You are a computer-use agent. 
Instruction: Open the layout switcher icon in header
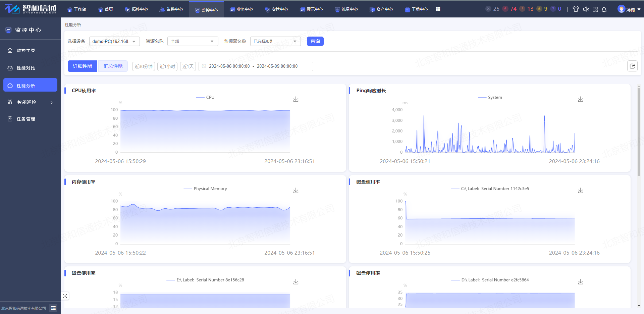point(595,9)
